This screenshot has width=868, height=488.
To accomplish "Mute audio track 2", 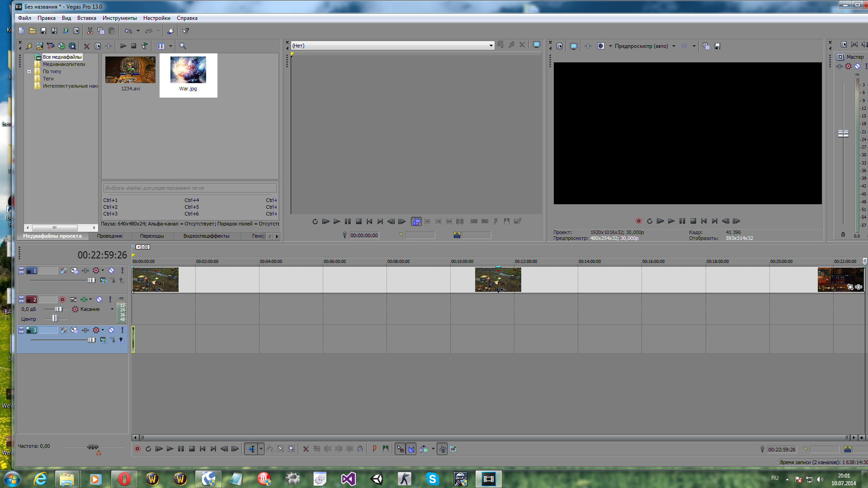I will tap(99, 299).
